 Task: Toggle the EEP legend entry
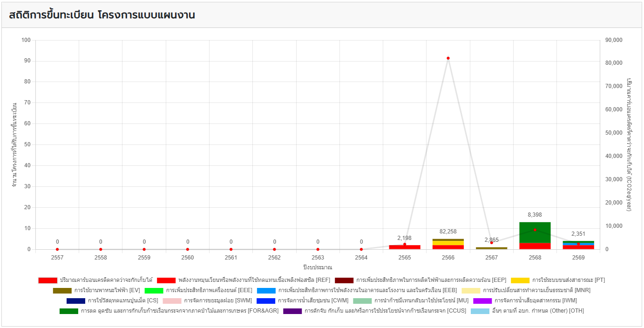(x=431, y=280)
